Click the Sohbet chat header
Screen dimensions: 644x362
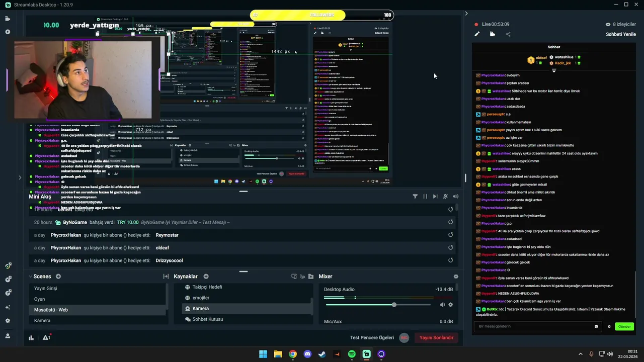554,47
